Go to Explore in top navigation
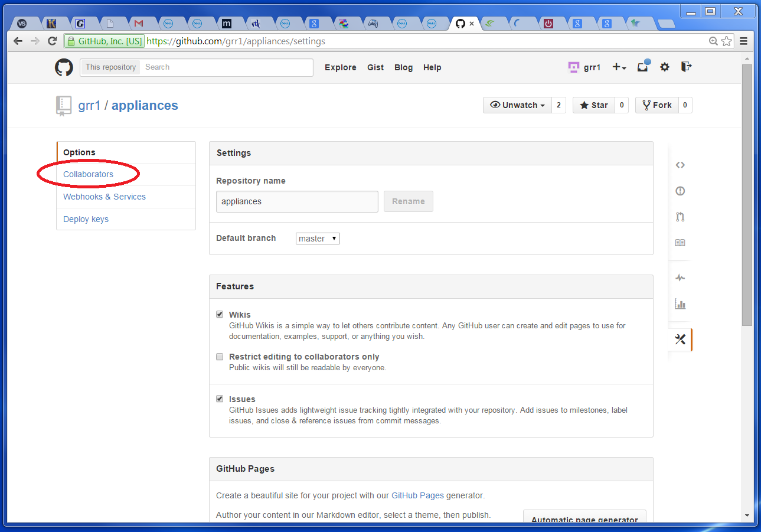761x532 pixels. (x=341, y=67)
